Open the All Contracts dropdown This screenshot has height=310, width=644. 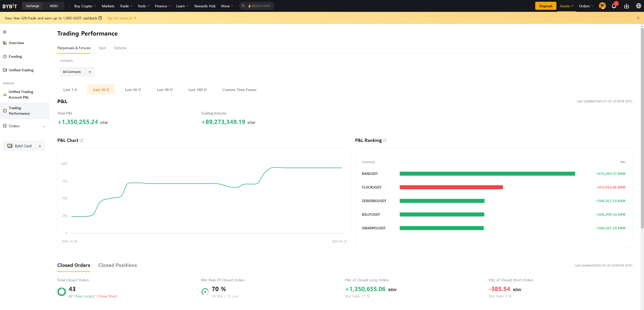pyautogui.click(x=77, y=72)
